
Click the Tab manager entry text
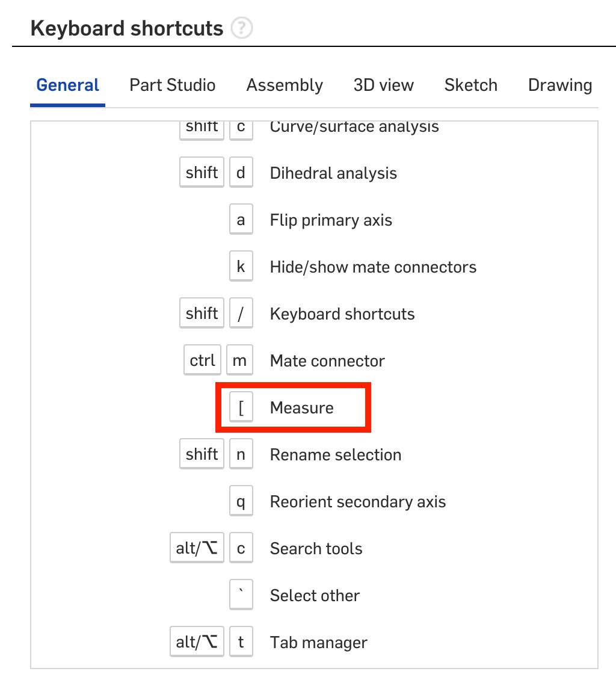(x=318, y=643)
